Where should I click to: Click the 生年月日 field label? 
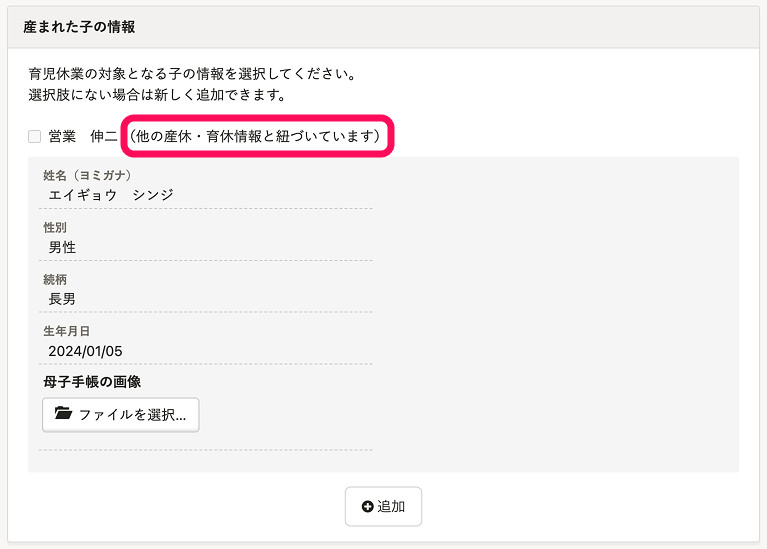[x=67, y=331]
